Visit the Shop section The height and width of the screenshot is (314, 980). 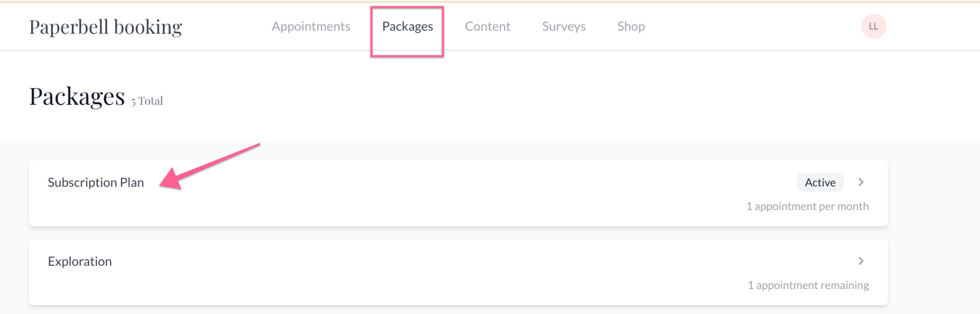[x=631, y=26]
